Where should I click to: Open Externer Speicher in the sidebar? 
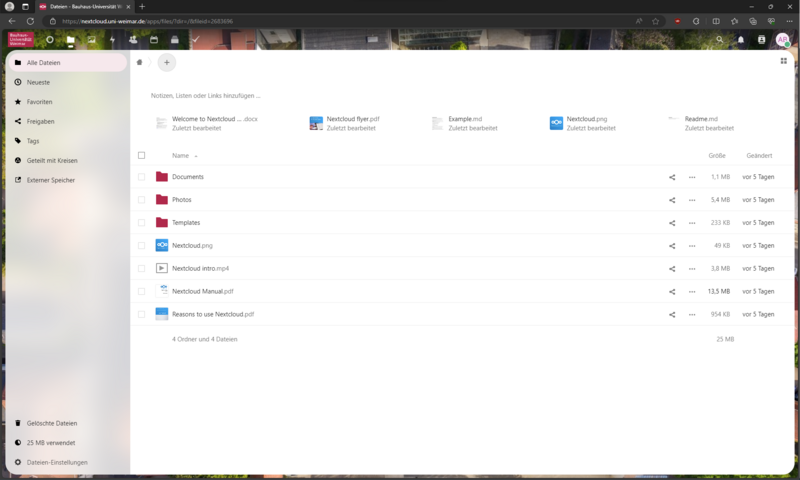(67, 180)
